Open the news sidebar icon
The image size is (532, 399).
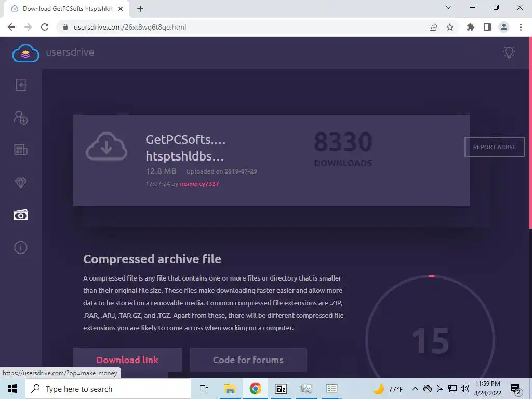[21, 150]
